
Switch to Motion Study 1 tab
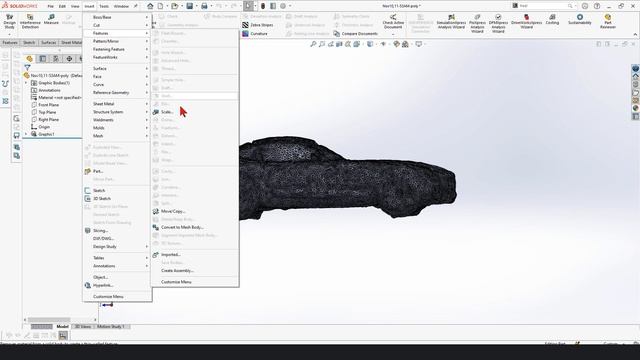pyautogui.click(x=111, y=327)
